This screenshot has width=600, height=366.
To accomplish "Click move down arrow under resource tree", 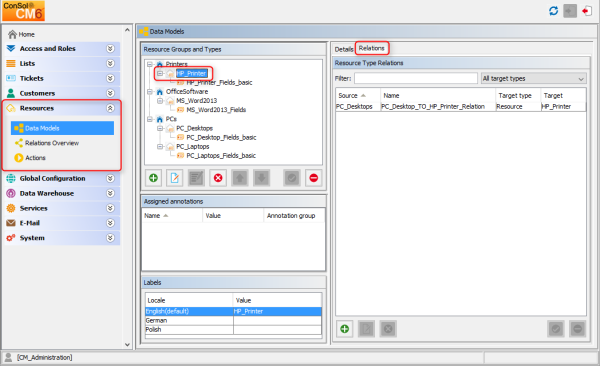I will (262, 178).
